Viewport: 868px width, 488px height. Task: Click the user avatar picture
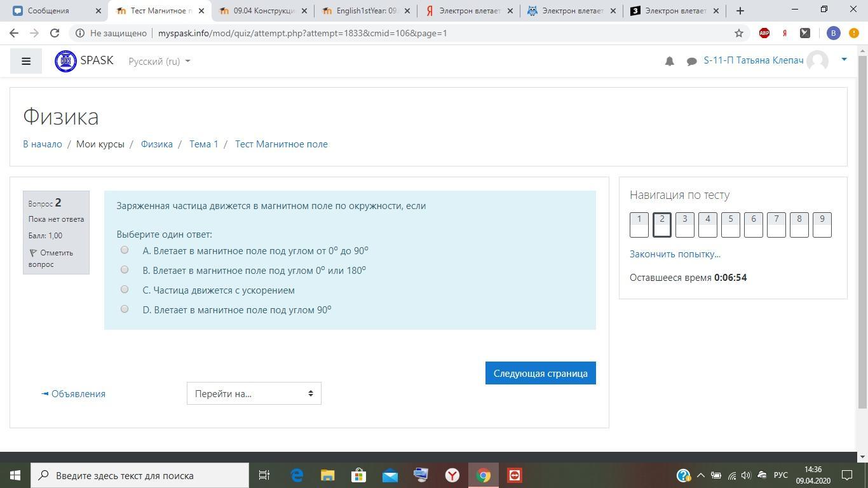click(x=818, y=61)
